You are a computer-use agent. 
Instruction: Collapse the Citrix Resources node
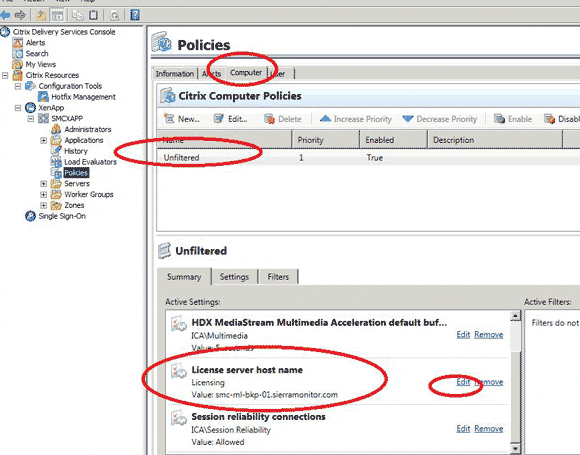[5, 75]
